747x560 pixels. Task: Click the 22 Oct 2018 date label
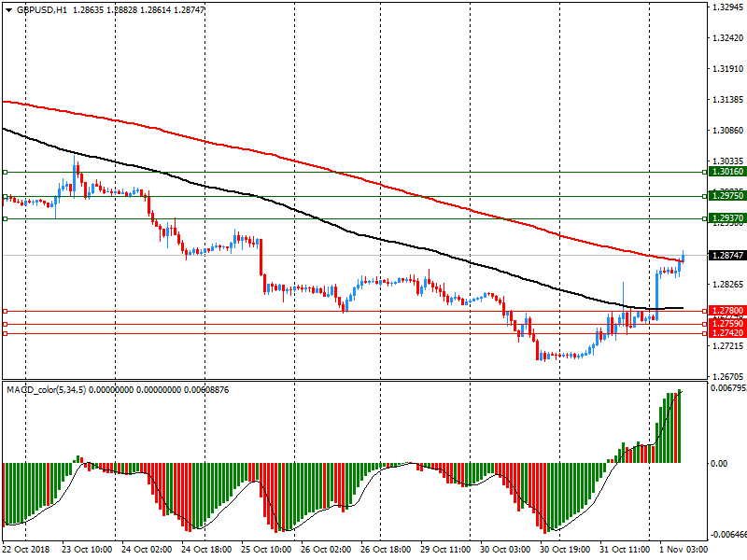pos(26,550)
